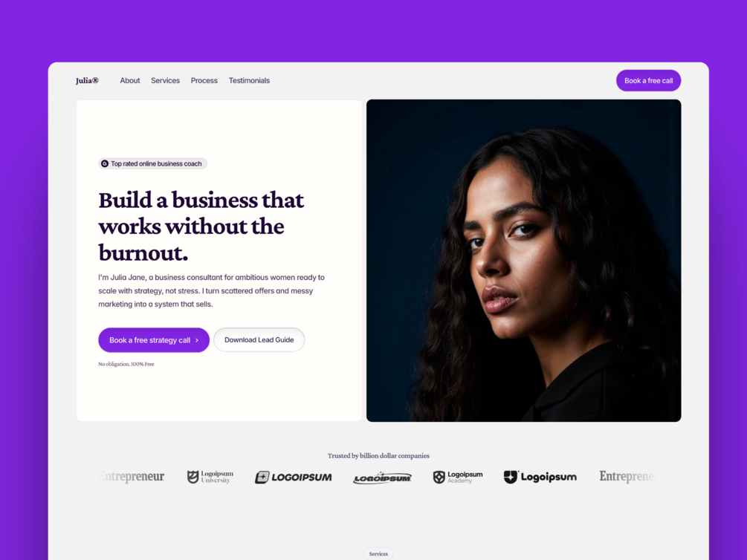Click the Book a free call button

point(648,80)
